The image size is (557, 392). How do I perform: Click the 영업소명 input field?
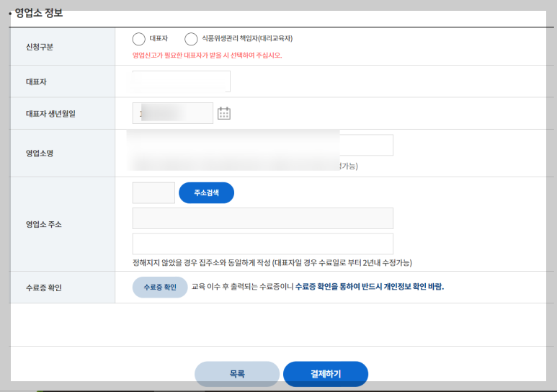(x=263, y=145)
